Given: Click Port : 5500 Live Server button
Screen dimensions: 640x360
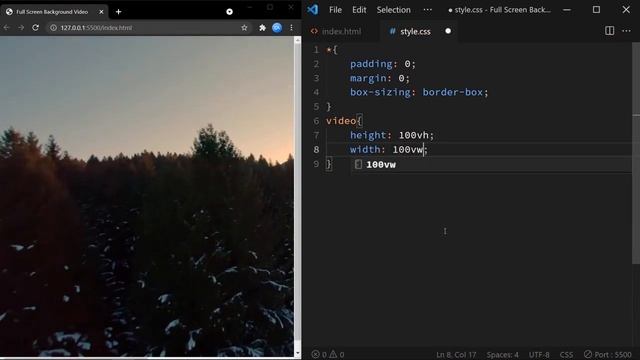Looking at the screenshot, I should [x=608, y=354].
